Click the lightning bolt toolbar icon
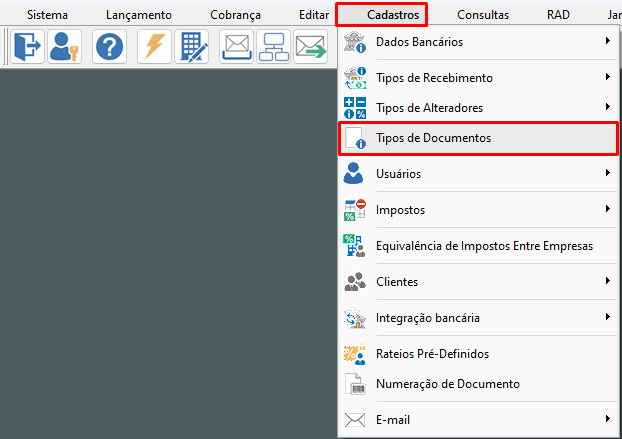622x439 pixels. pos(154,46)
